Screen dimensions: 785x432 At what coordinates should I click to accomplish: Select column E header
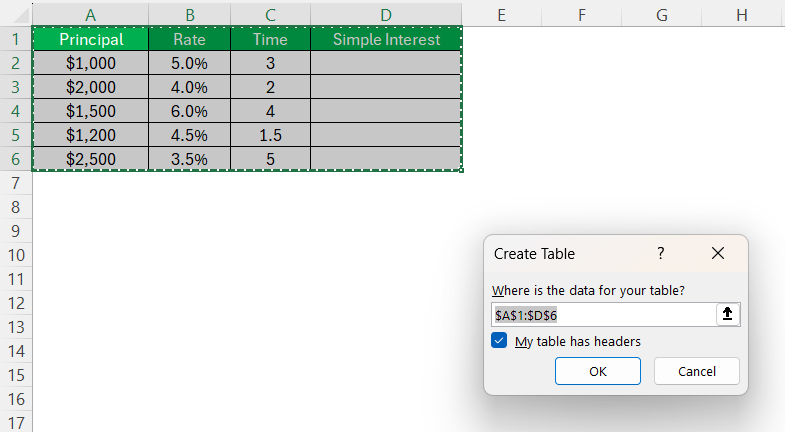[502, 15]
